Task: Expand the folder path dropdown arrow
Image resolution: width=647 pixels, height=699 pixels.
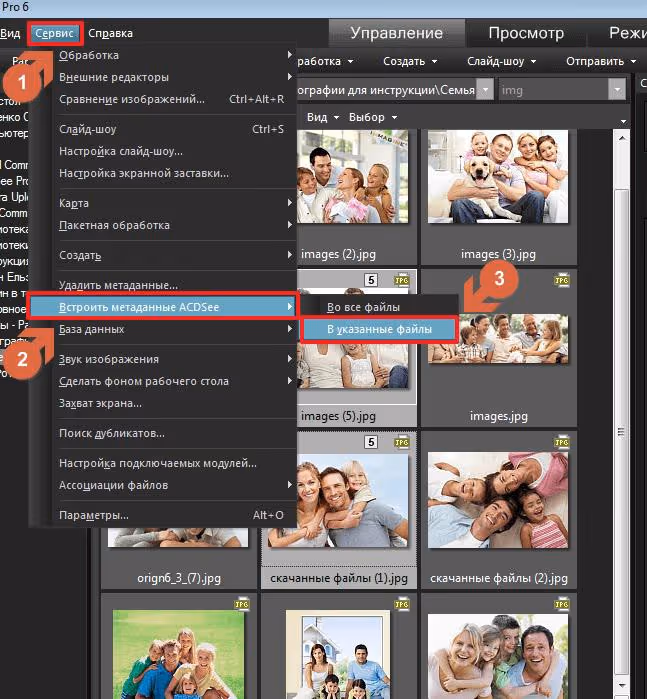Action: click(485, 90)
